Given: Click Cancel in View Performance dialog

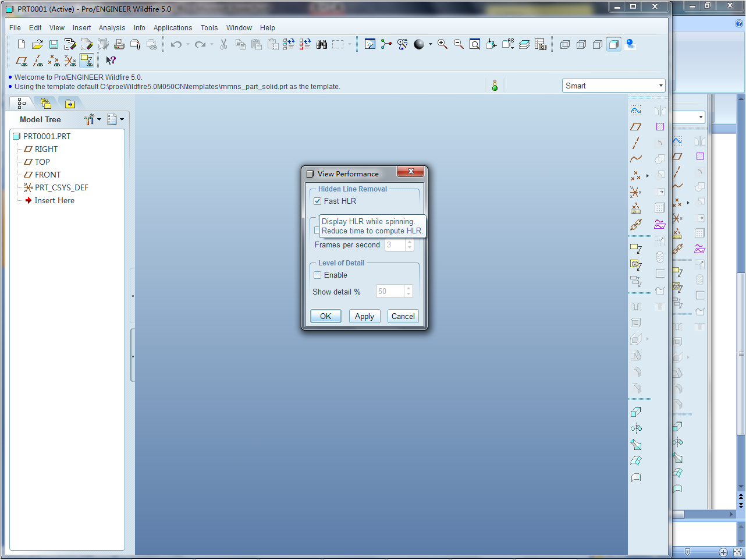Looking at the screenshot, I should [x=403, y=316].
